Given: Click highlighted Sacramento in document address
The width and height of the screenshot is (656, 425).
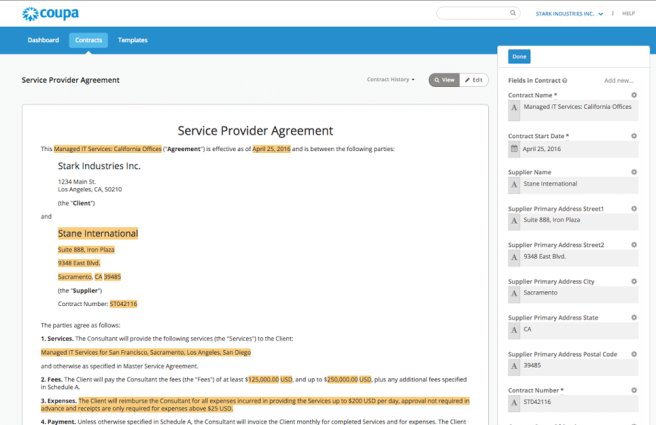Looking at the screenshot, I should point(75,277).
